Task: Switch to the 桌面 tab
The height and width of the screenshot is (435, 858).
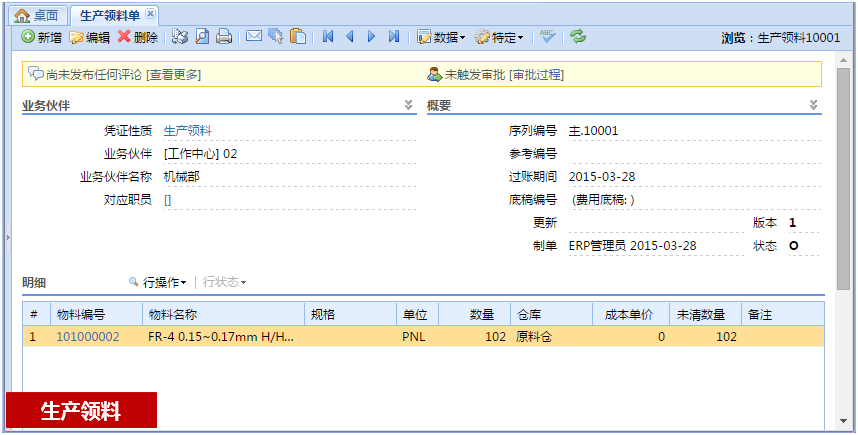Action: [x=39, y=15]
